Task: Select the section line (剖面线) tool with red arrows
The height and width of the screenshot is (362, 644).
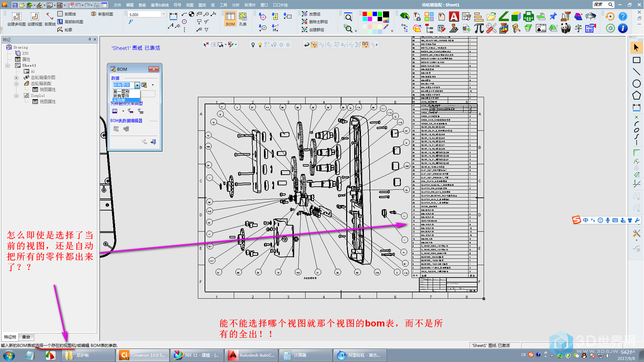Action: pos(50,19)
